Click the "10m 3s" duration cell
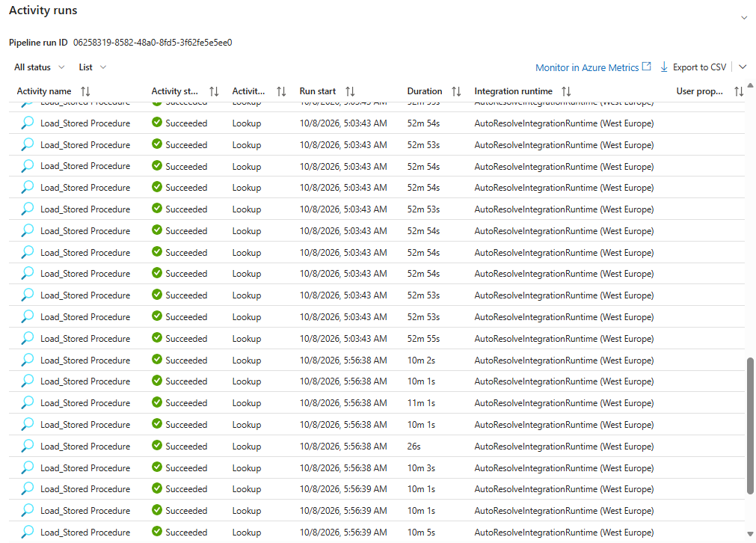 [x=421, y=468]
